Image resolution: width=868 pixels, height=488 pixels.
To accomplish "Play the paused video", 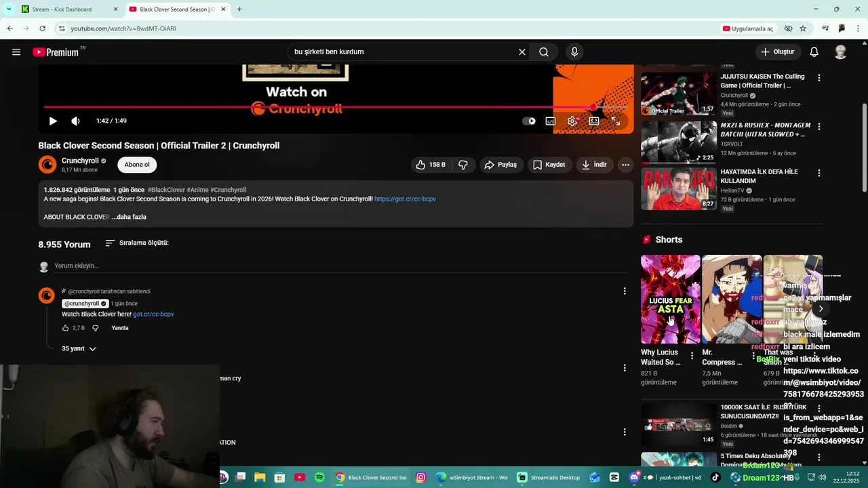I will coord(53,121).
